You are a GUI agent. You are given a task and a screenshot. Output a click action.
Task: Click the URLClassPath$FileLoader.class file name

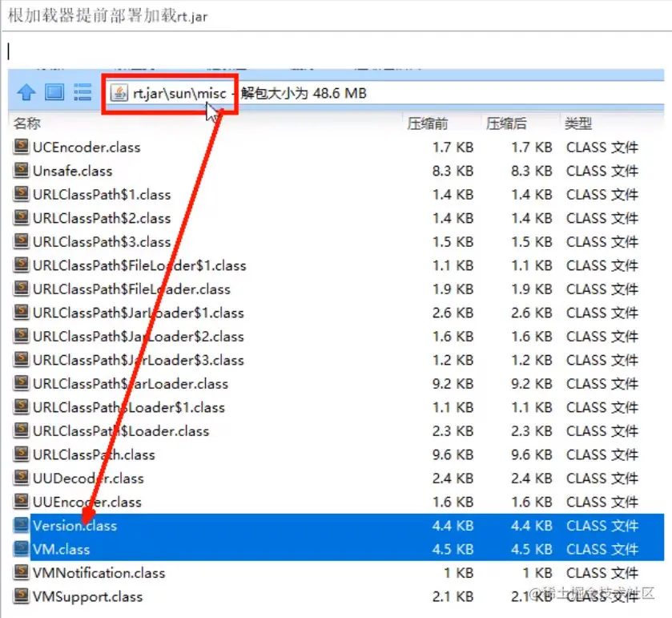point(131,289)
